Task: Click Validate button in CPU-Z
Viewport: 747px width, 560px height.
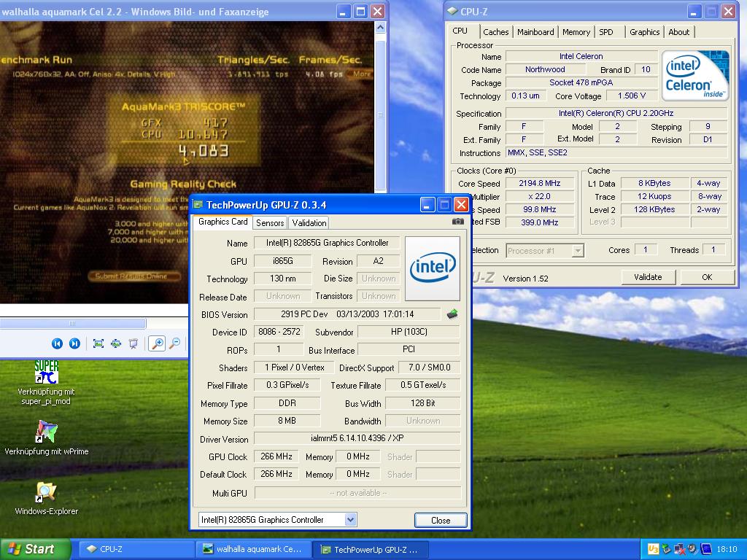Action: pyautogui.click(x=648, y=277)
